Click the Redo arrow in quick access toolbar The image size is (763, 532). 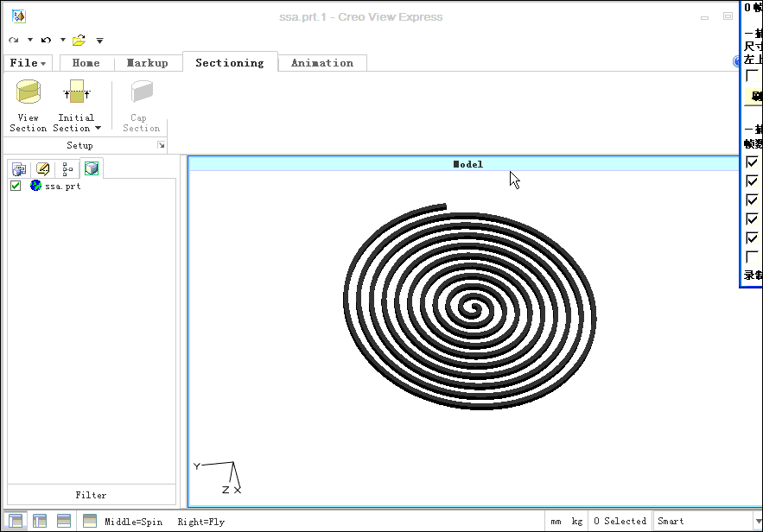point(14,40)
